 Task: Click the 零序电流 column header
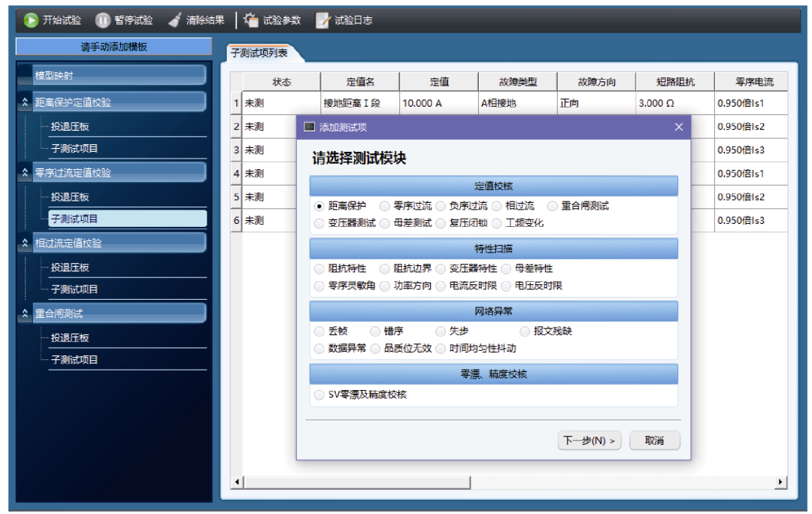(x=751, y=82)
